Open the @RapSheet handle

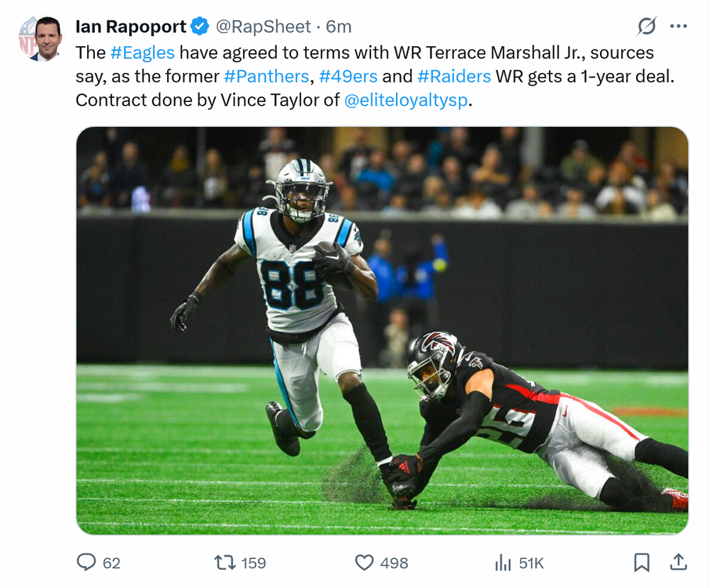pyautogui.click(x=264, y=27)
